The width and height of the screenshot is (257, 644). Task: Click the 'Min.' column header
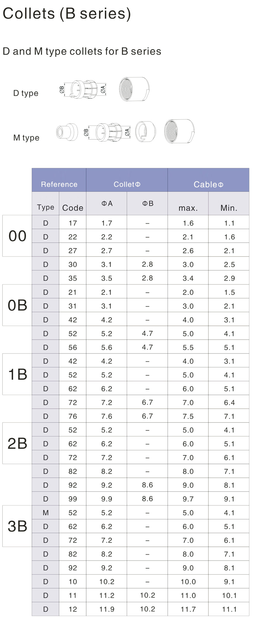point(229,208)
